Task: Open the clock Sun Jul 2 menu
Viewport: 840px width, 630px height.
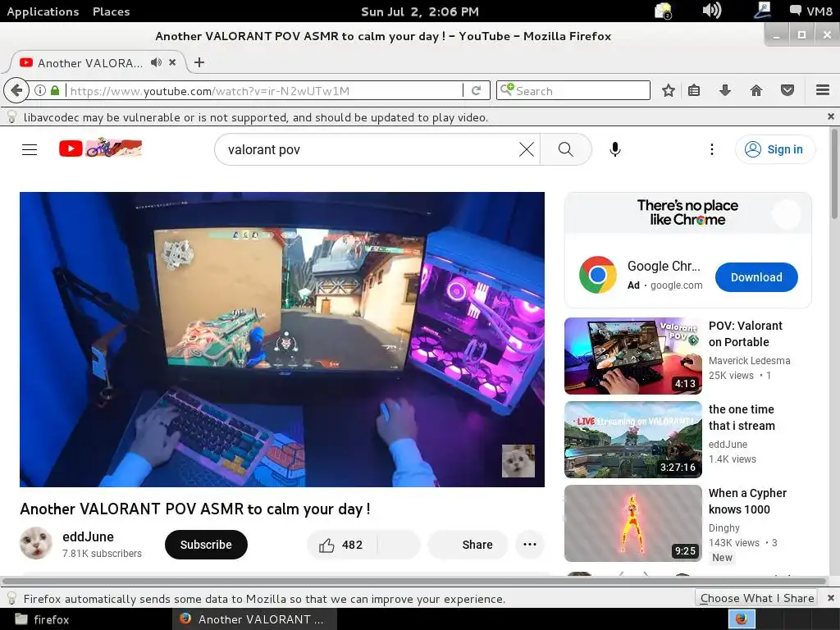Action: click(420, 11)
